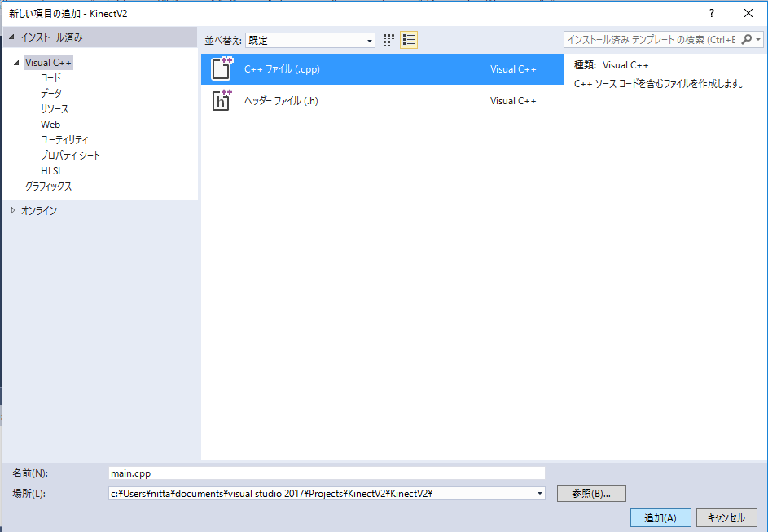Switch to medium icons list view
This screenshot has width=768, height=532.
[x=409, y=40]
